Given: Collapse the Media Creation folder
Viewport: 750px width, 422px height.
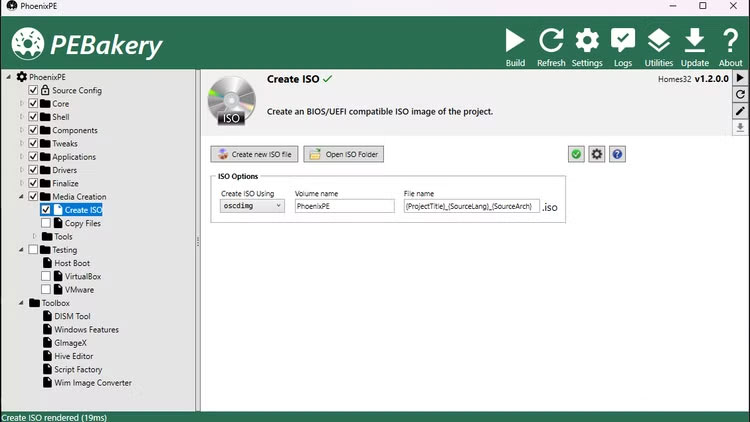Looking at the screenshot, I should pos(22,197).
